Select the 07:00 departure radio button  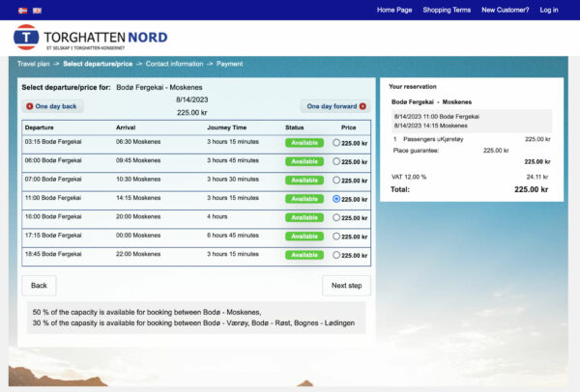(336, 181)
